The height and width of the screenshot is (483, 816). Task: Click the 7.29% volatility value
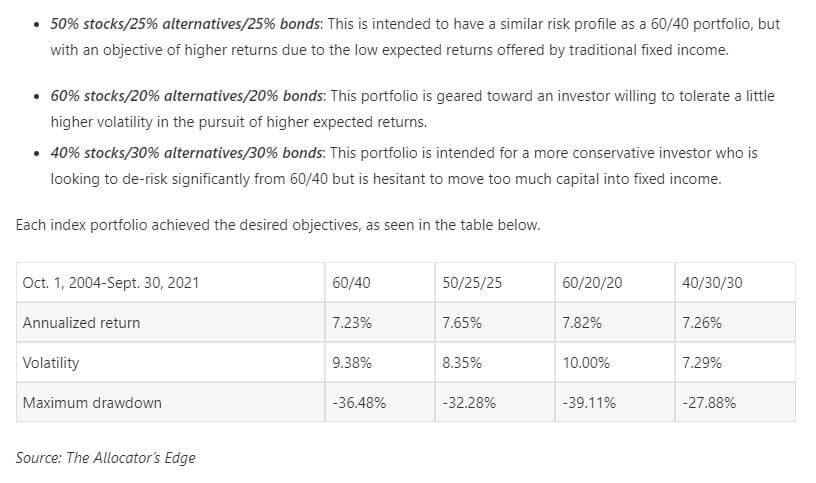702,363
